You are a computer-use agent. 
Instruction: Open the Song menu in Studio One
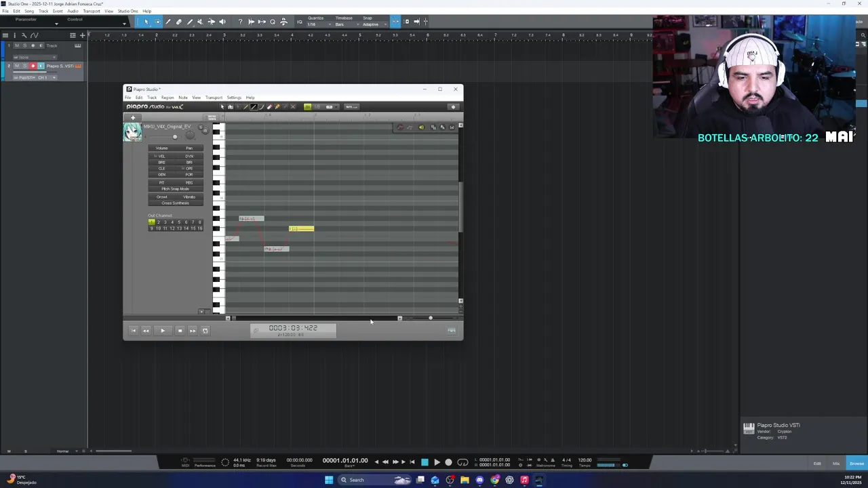[29, 12]
